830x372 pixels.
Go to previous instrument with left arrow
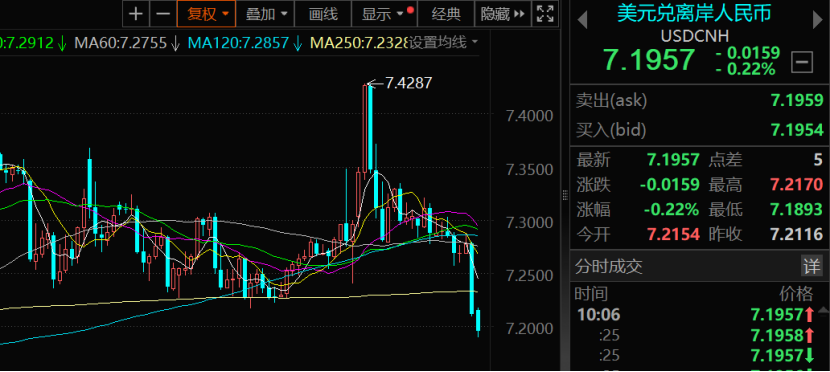point(582,20)
